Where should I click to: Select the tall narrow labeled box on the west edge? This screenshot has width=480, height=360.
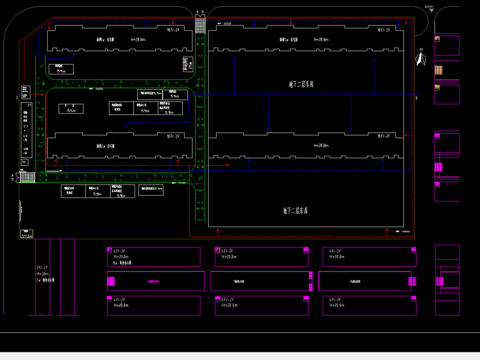pos(27,130)
